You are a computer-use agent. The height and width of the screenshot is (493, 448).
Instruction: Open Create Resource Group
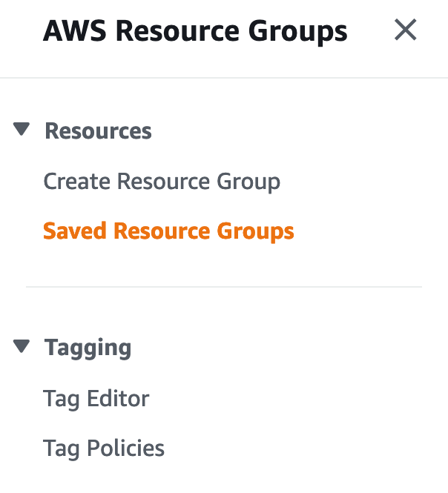[162, 182]
